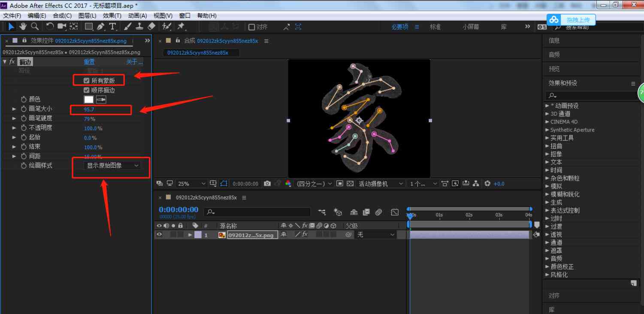Open the 1个... view layout dropdown

423,183
